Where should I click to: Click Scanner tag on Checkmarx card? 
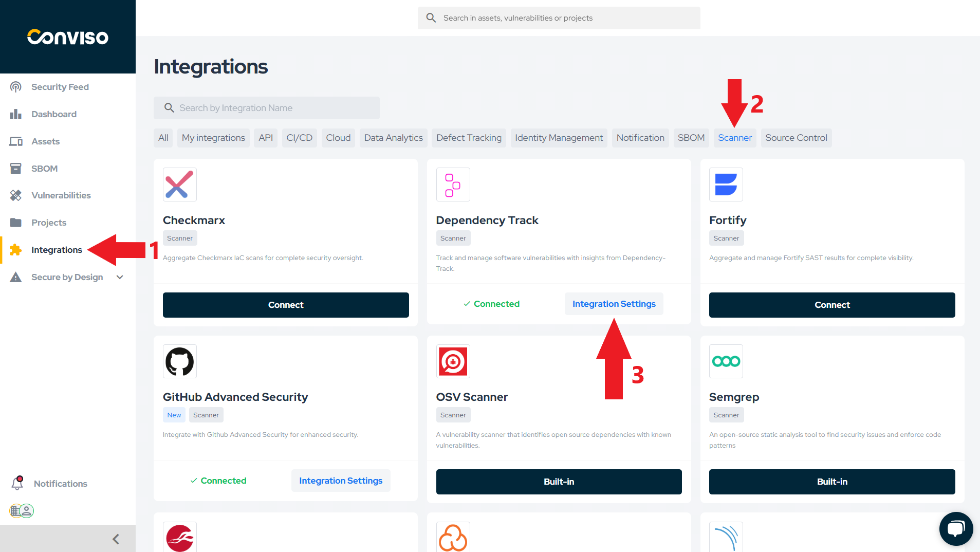click(x=180, y=238)
